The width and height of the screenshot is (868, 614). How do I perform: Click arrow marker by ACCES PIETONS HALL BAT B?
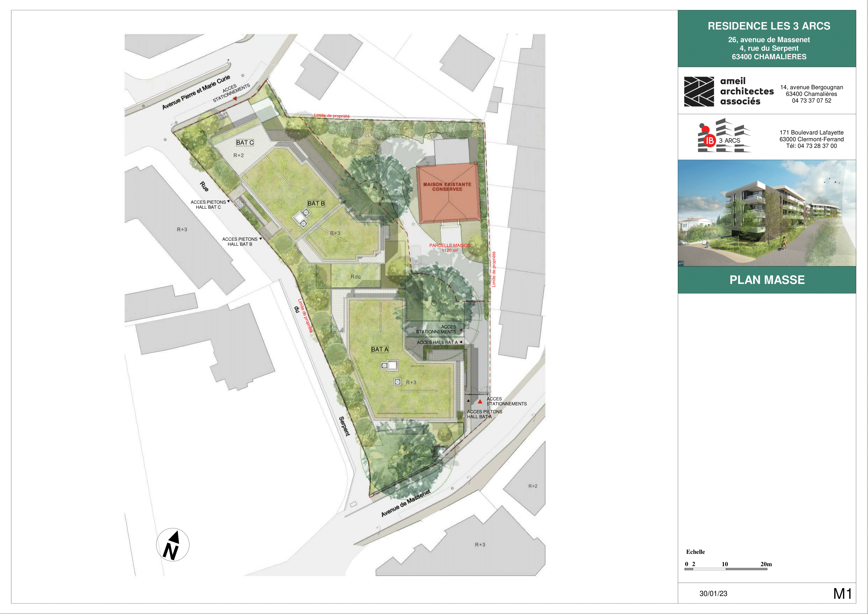point(260,239)
